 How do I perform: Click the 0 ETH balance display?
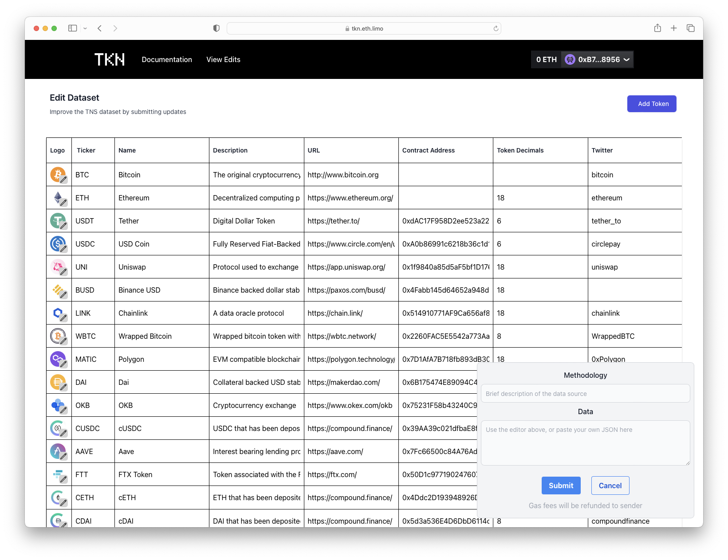pyautogui.click(x=547, y=59)
